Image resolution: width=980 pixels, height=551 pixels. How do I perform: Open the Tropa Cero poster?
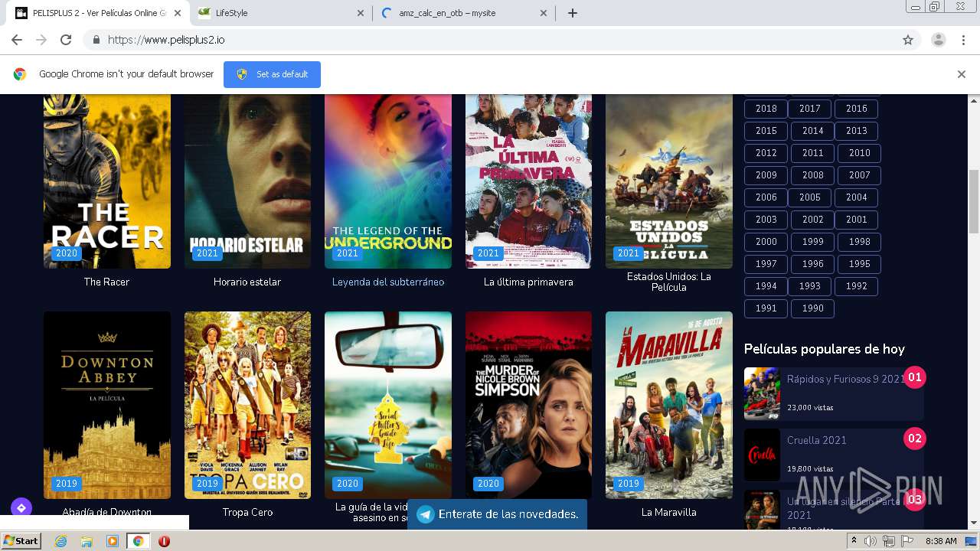coord(247,405)
